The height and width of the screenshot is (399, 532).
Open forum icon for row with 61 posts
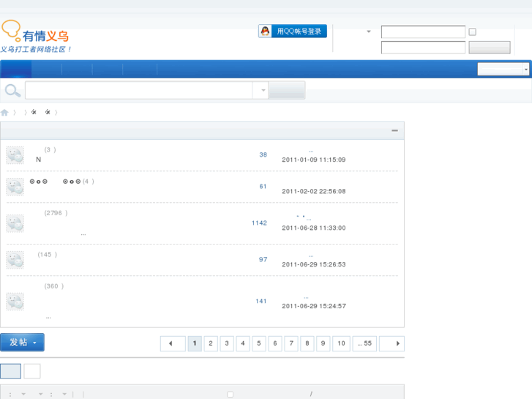[x=15, y=187]
